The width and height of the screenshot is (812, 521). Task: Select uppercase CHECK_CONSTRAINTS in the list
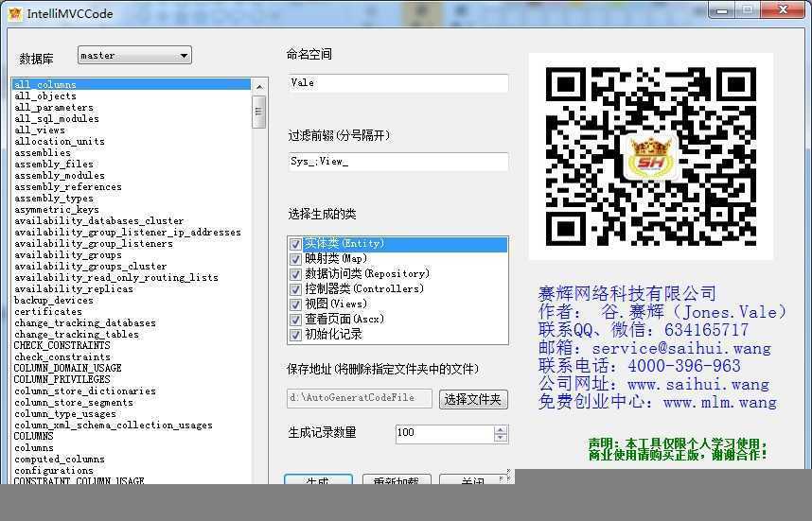132,346
